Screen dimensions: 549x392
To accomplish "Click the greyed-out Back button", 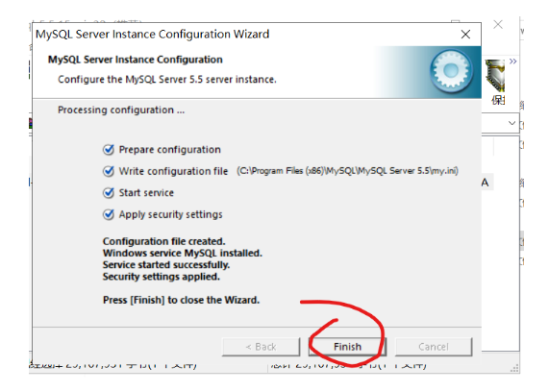I will point(261,347).
